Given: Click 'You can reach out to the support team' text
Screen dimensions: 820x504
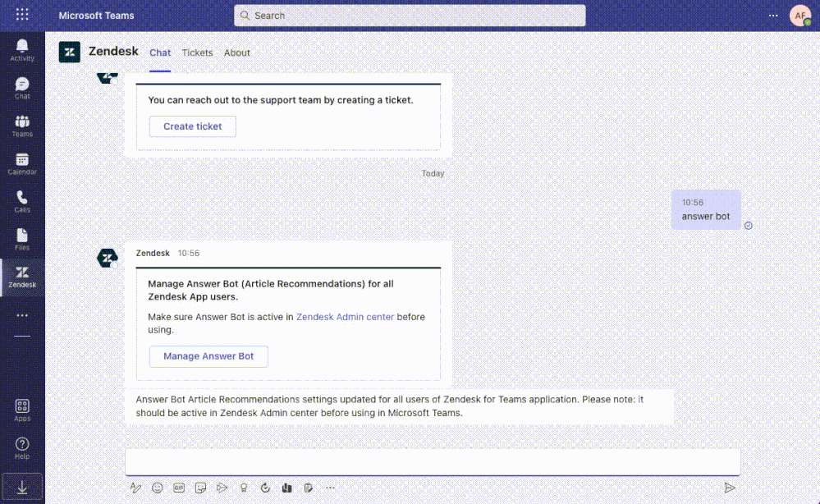Looking at the screenshot, I should pyautogui.click(x=280, y=100).
